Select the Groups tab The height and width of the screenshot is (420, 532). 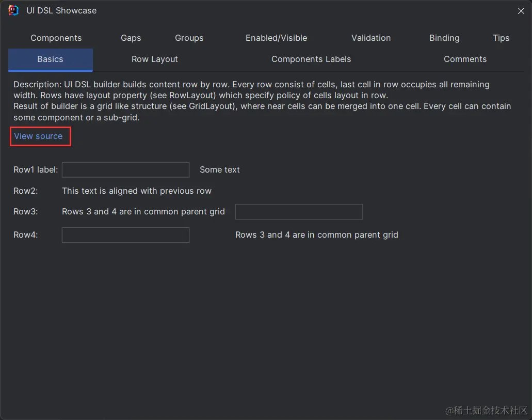(x=189, y=38)
